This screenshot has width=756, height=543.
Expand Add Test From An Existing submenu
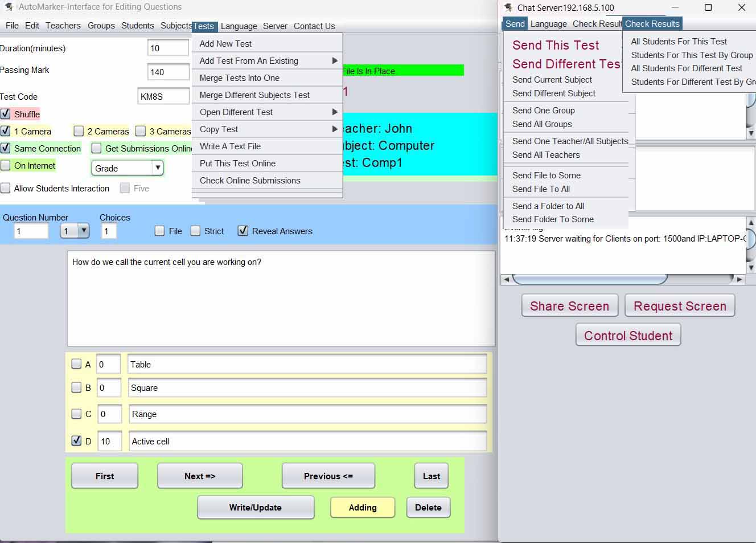tap(268, 61)
